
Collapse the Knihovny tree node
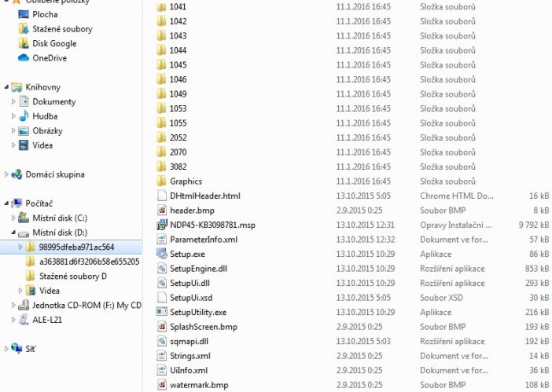6,87
